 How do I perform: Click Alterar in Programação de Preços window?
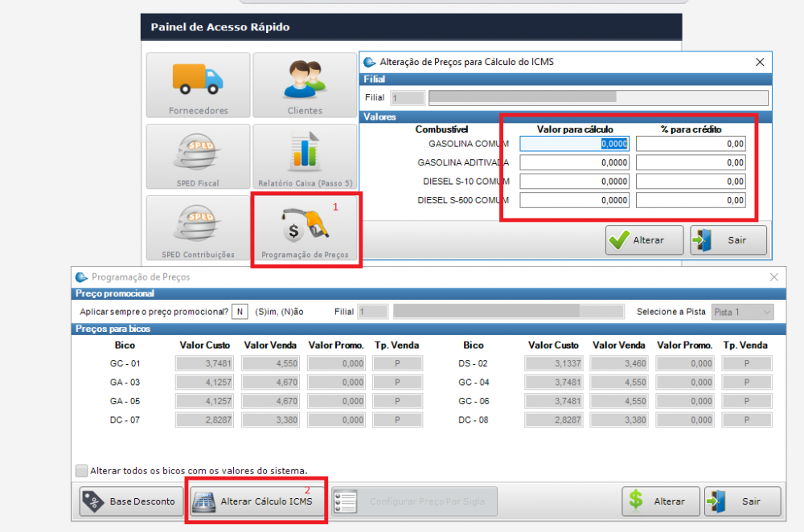click(660, 501)
